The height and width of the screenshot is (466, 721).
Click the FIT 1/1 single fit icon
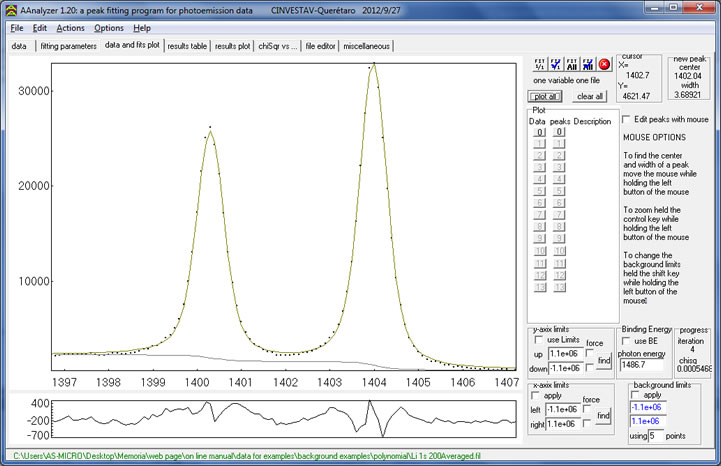(540, 62)
